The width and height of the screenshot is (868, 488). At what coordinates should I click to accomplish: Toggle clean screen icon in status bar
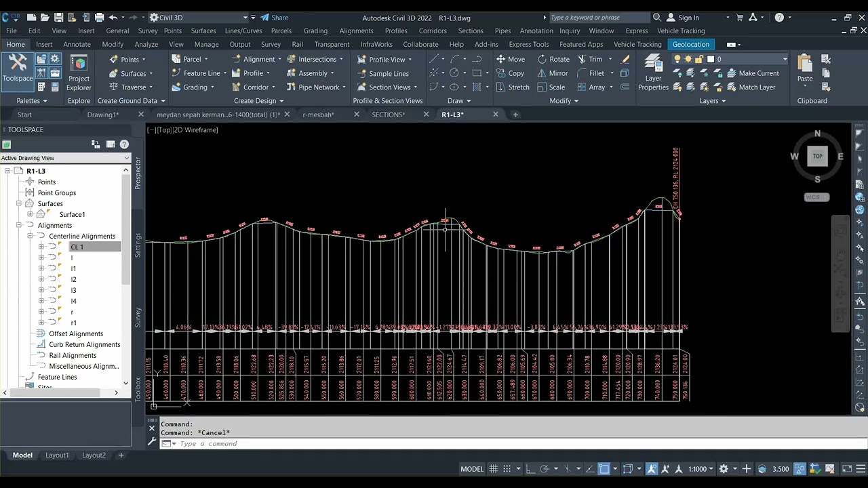point(847,469)
